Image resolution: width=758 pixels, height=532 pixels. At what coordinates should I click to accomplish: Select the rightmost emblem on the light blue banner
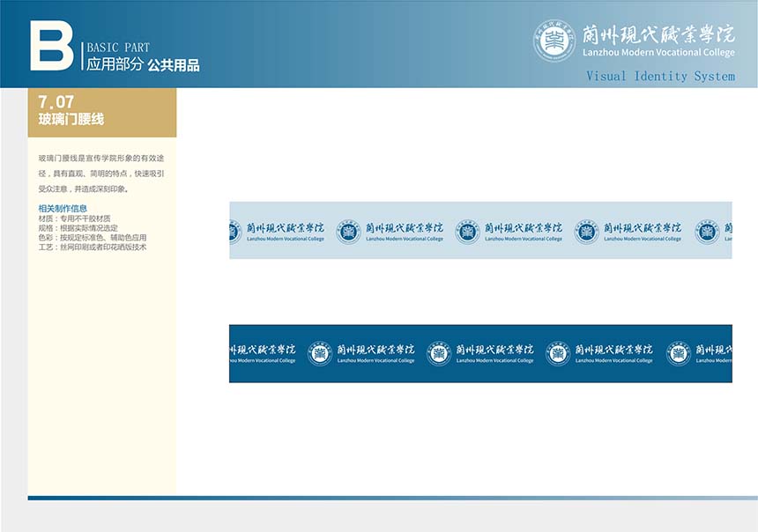pos(707,232)
